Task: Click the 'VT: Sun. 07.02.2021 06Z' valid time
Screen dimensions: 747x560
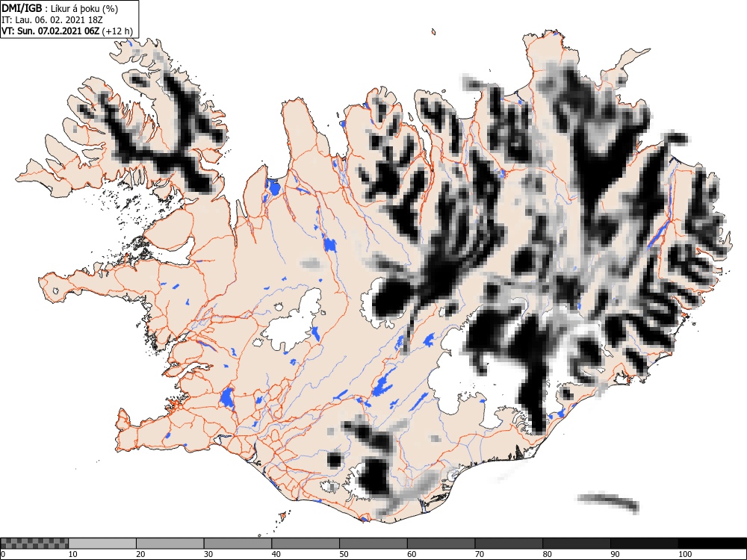Action: 51,31
